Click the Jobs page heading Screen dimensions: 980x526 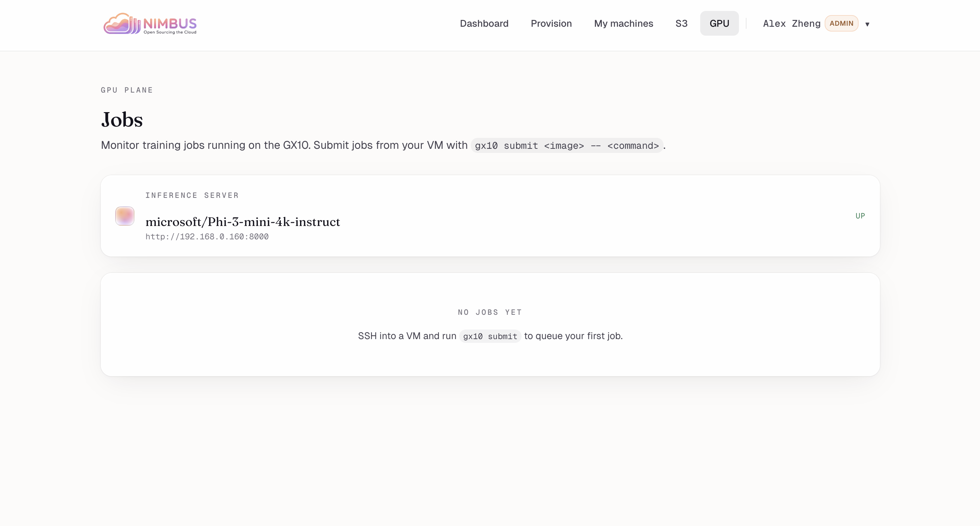(122, 120)
